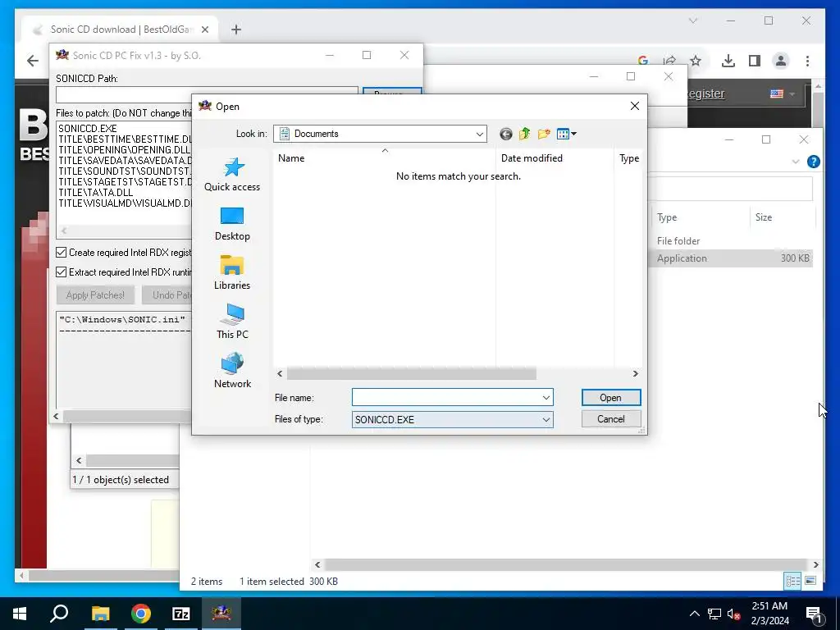The width and height of the screenshot is (840, 630).
Task: Expand File Explorer ribbon chevron
Action: coord(796,162)
